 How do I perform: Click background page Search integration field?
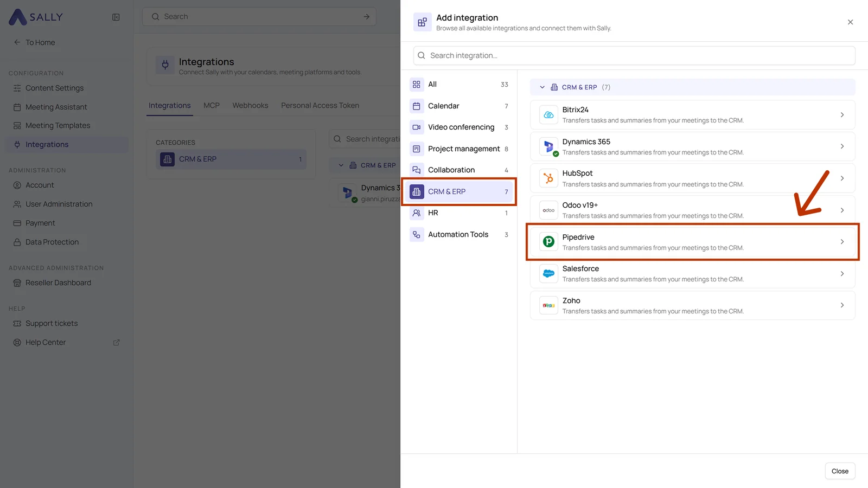pos(365,139)
